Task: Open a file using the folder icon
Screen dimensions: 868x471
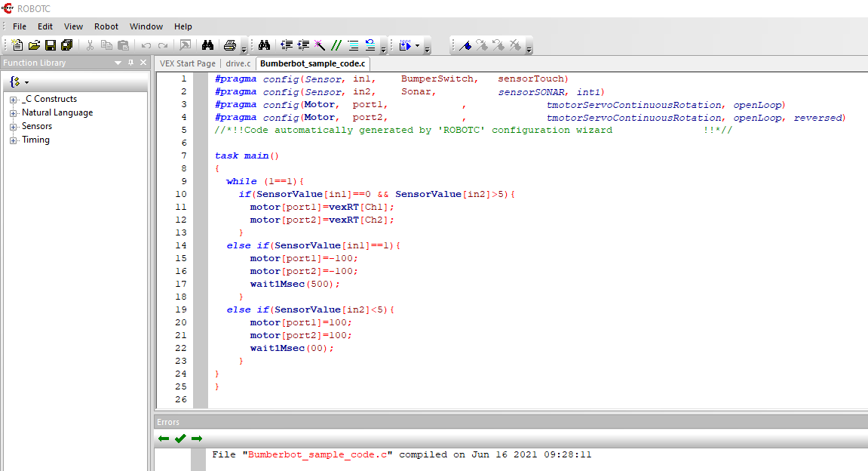Action: (x=35, y=45)
